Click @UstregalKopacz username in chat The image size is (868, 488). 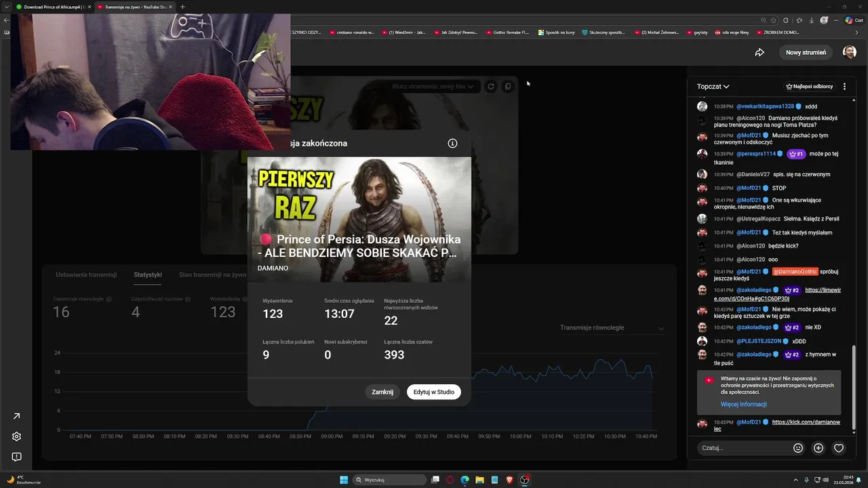pyautogui.click(x=758, y=219)
